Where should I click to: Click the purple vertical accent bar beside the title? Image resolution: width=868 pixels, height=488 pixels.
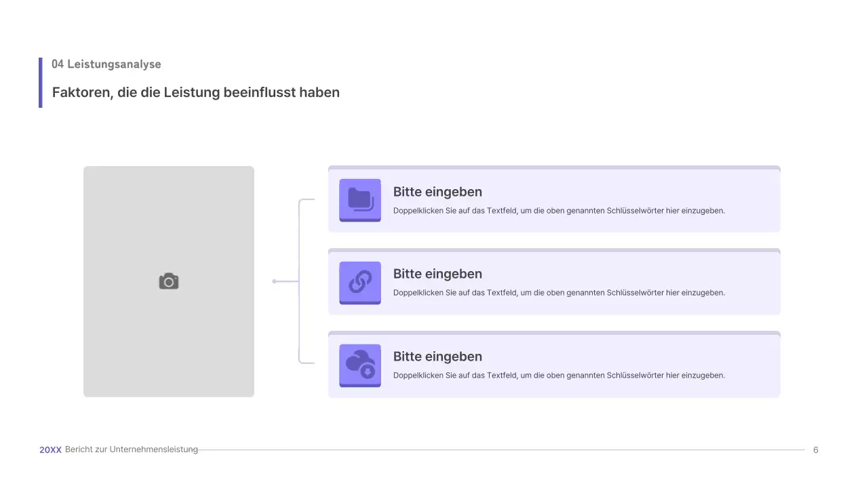point(41,83)
